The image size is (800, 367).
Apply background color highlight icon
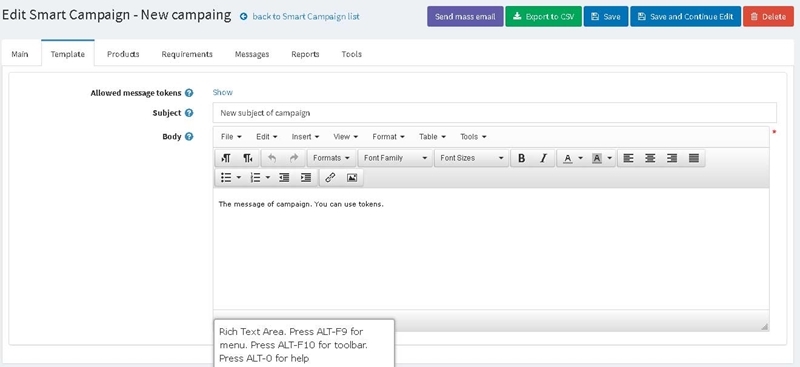(596, 158)
